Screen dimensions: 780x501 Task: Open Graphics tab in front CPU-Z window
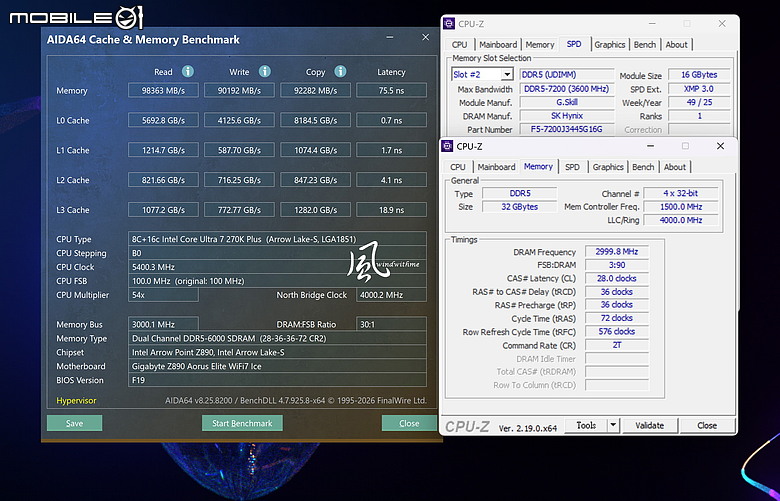click(x=608, y=167)
